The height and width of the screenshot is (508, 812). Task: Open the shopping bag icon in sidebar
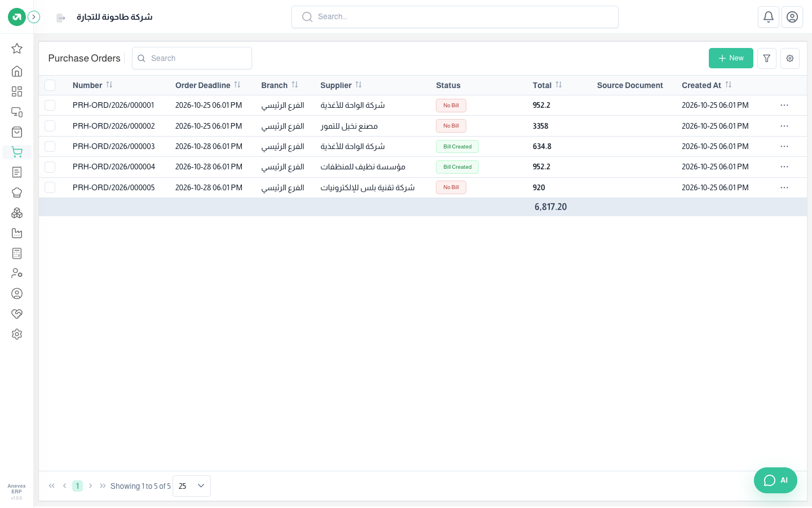17,132
